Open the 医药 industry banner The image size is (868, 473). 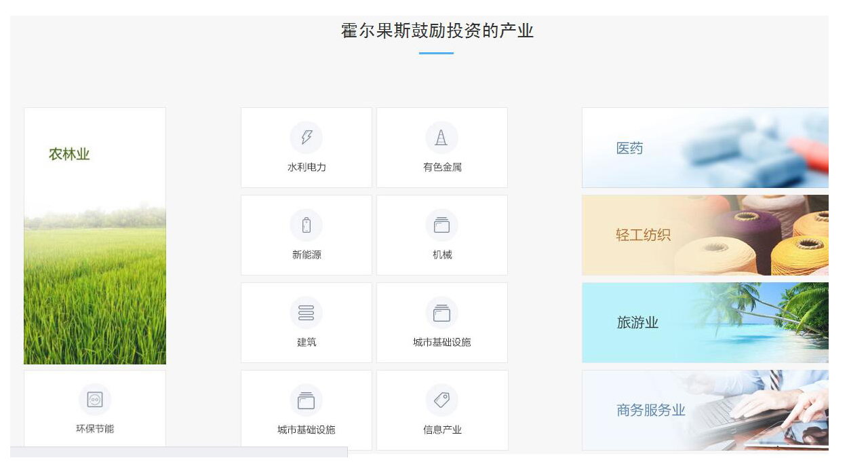629,149
